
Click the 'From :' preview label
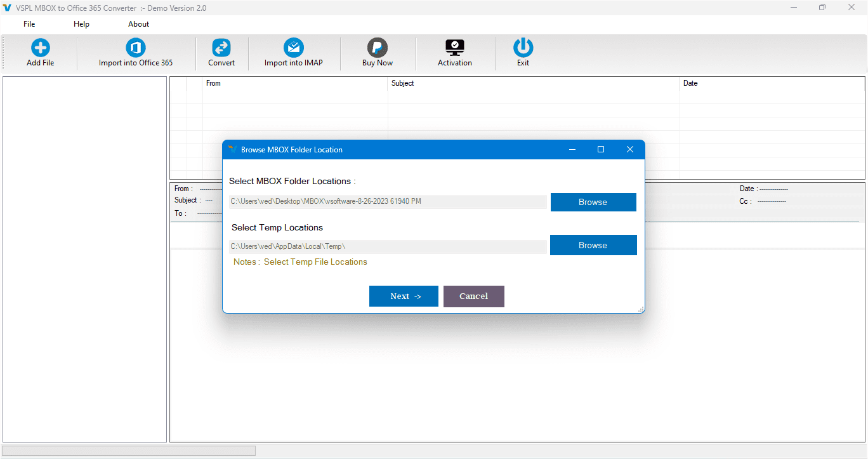[x=183, y=189]
